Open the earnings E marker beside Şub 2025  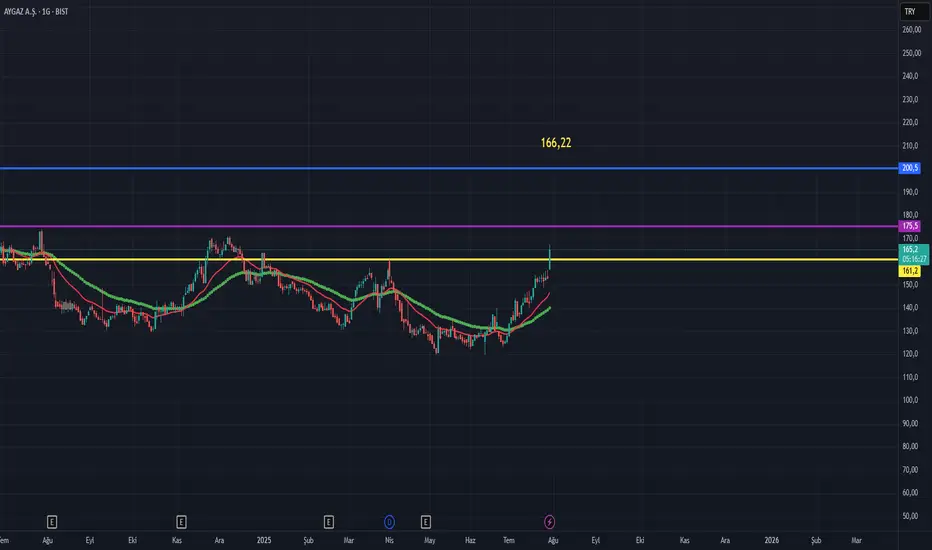coord(329,522)
